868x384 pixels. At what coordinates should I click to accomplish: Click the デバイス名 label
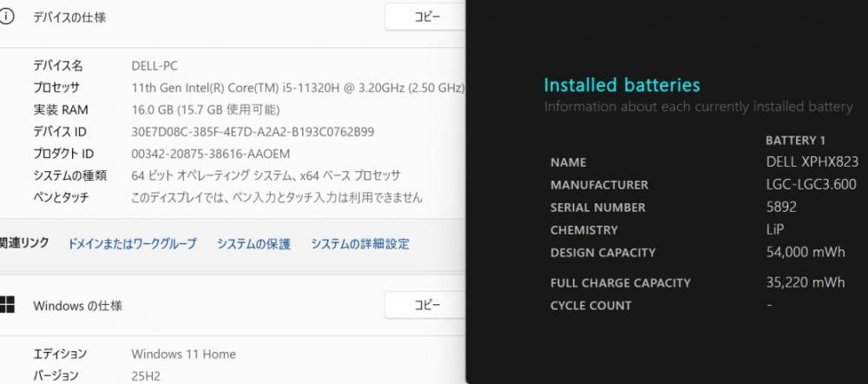tap(57, 66)
